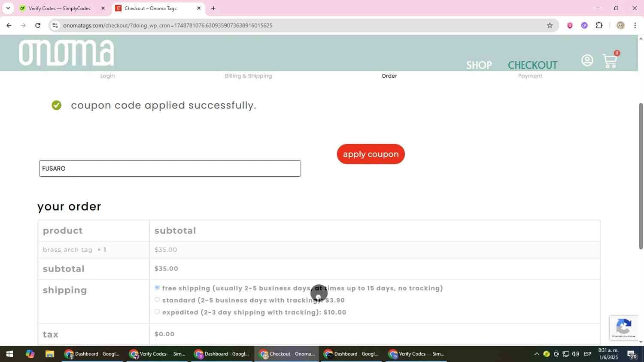
Task: Bookmark this page with star icon
Action: tap(550, 25)
